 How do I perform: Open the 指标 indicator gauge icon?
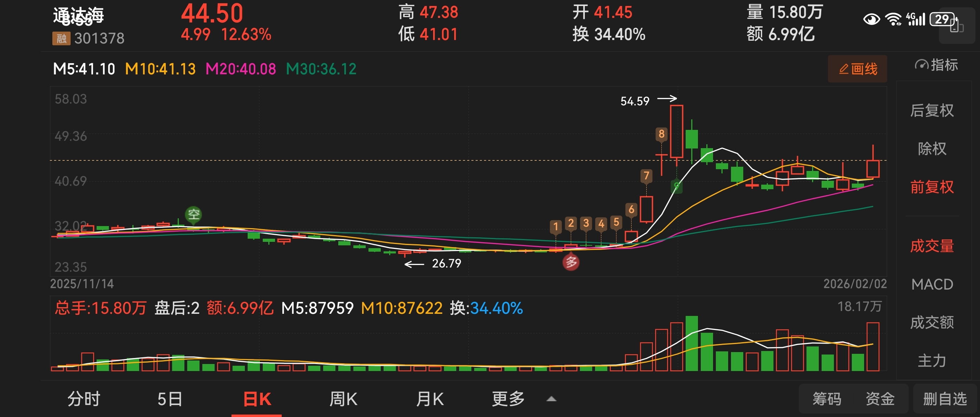click(921, 65)
